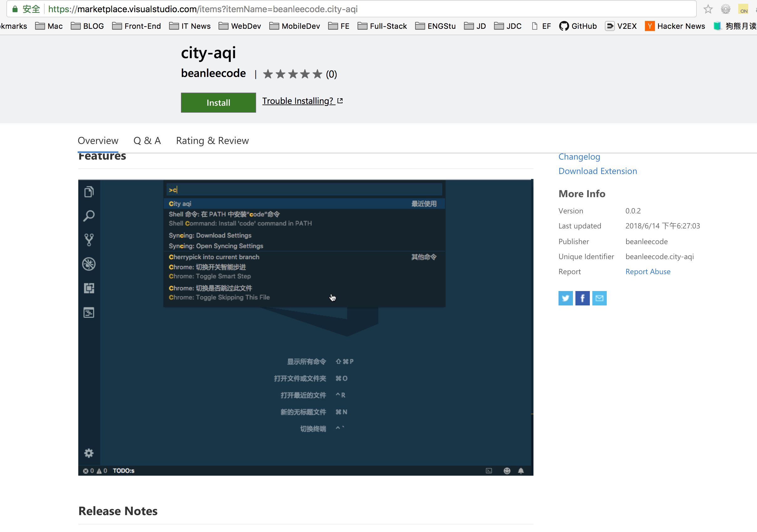Click TODO:s in the status bar
Image resolution: width=757 pixels, height=532 pixels.
coord(123,471)
